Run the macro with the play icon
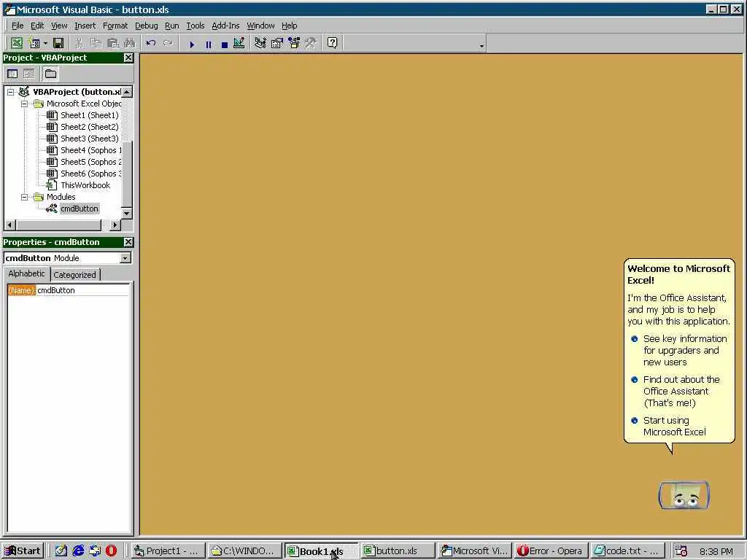The image size is (747, 560). pos(192,44)
